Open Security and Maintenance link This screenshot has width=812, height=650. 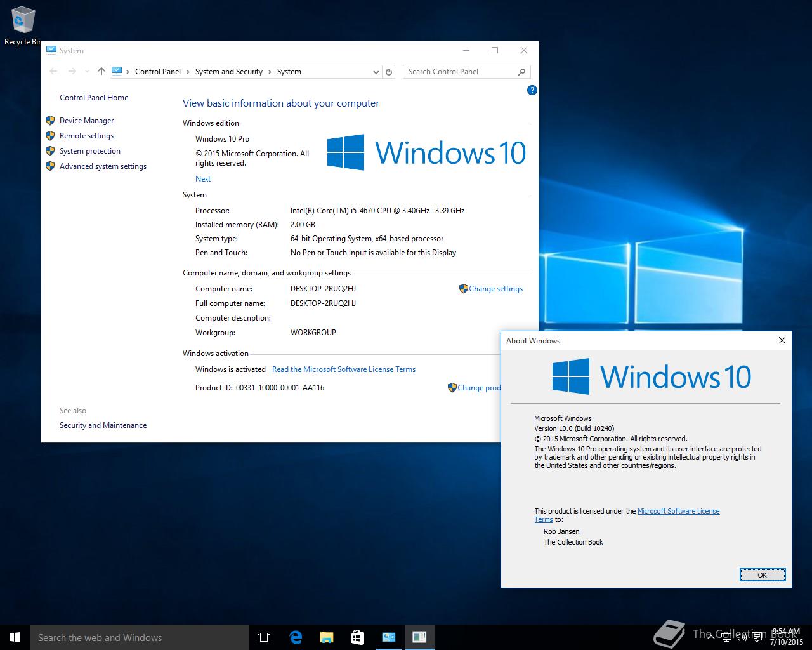pyautogui.click(x=103, y=425)
